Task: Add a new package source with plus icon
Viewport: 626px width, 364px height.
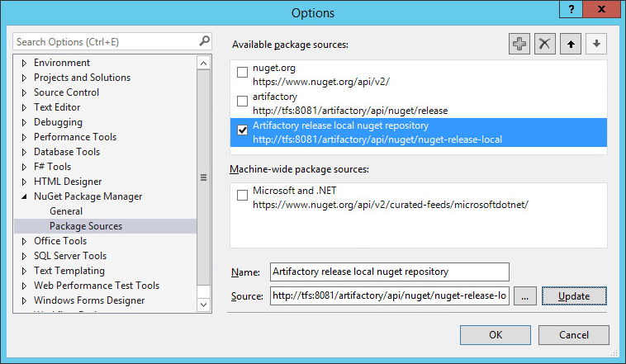Action: (519, 44)
